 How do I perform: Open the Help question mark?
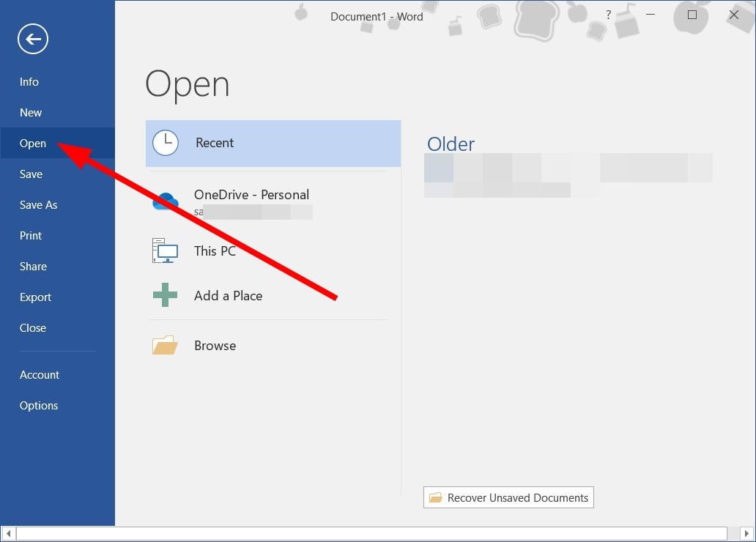(609, 15)
